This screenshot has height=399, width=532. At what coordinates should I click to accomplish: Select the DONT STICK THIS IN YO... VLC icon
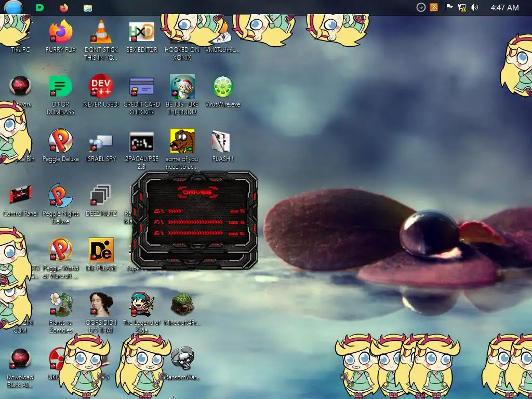[x=101, y=40]
